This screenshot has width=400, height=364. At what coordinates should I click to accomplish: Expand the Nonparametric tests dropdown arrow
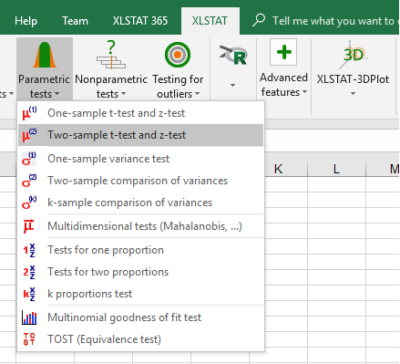tap(124, 94)
